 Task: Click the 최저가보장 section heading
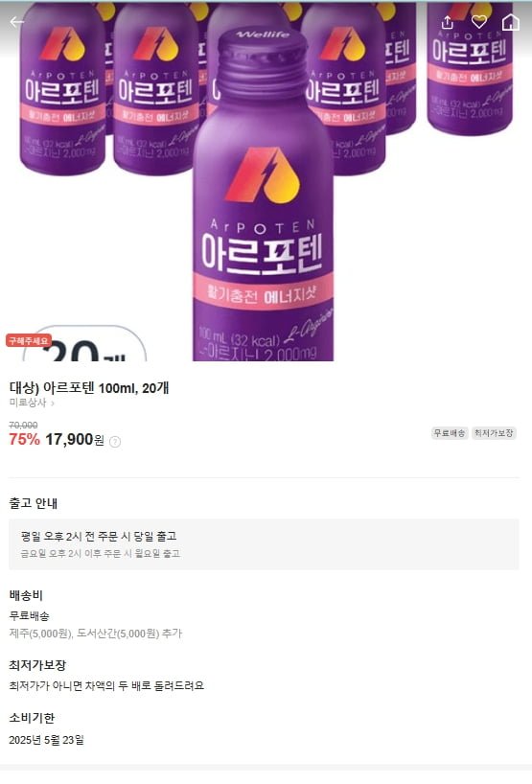37,665
